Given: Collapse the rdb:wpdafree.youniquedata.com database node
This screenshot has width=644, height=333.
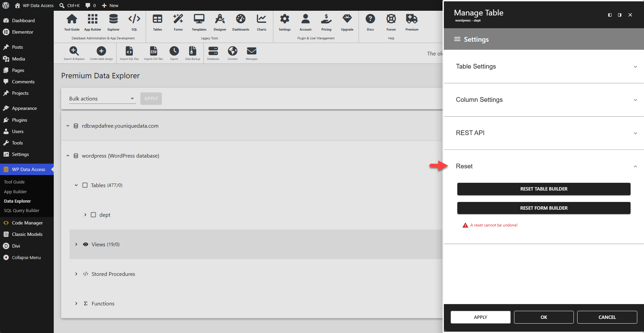Looking at the screenshot, I should click(x=68, y=126).
